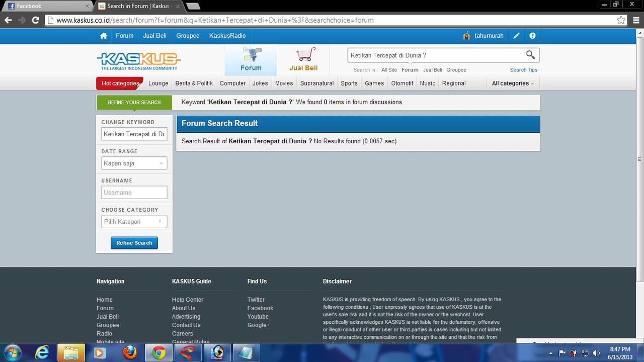This screenshot has height=362, width=644.
Task: Open Contact Us footer link
Action: click(186, 325)
